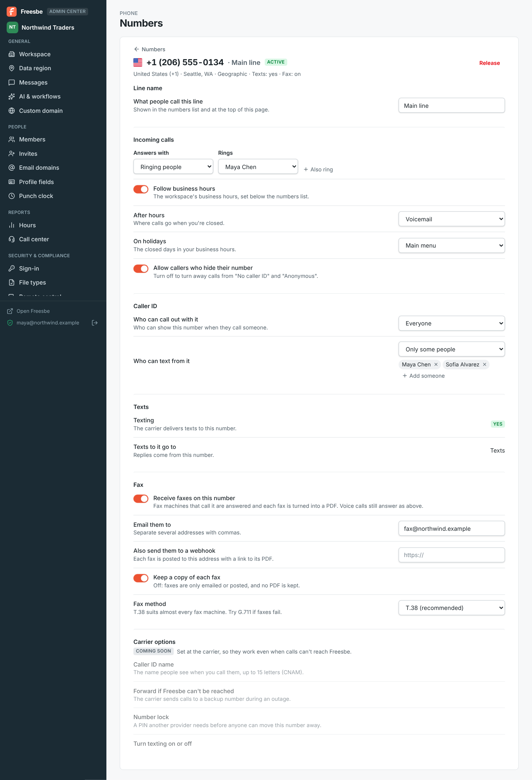Click the Messages chat bubble icon

click(x=12, y=82)
